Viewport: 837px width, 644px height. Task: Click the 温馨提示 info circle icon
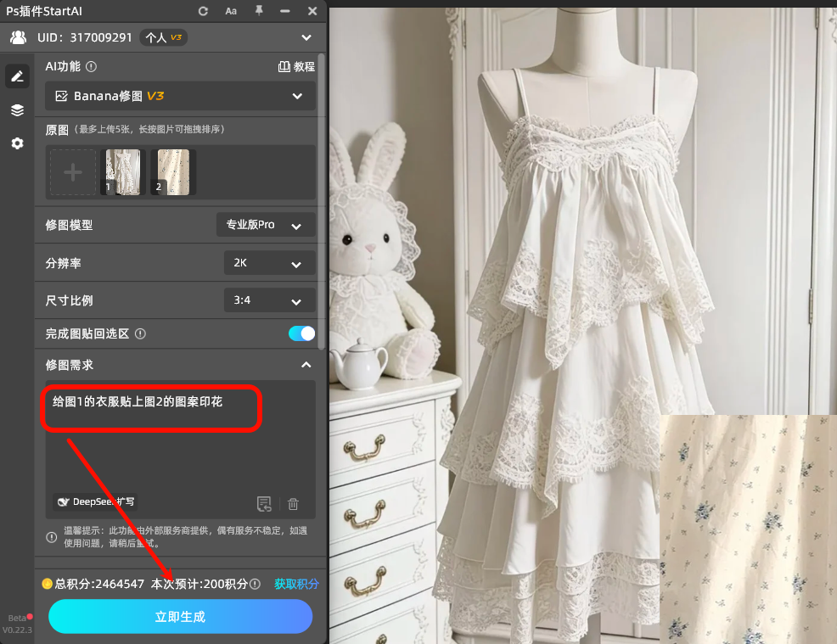coord(53,537)
